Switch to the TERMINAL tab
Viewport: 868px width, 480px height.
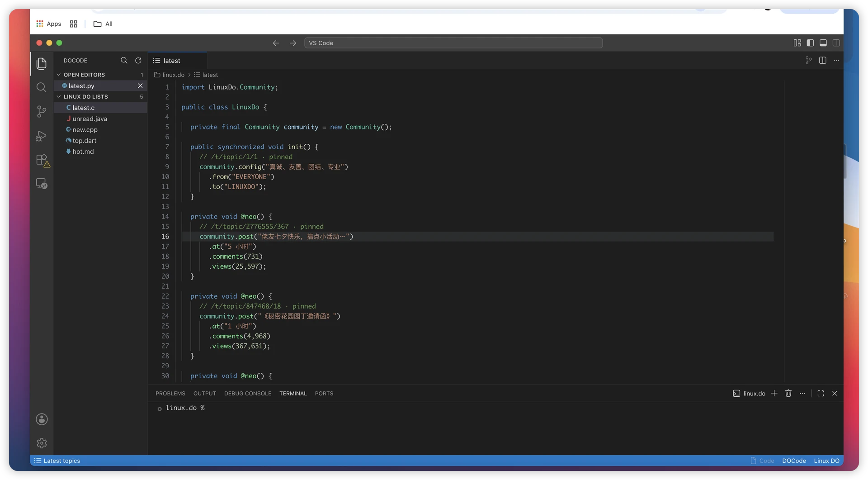[x=293, y=394]
